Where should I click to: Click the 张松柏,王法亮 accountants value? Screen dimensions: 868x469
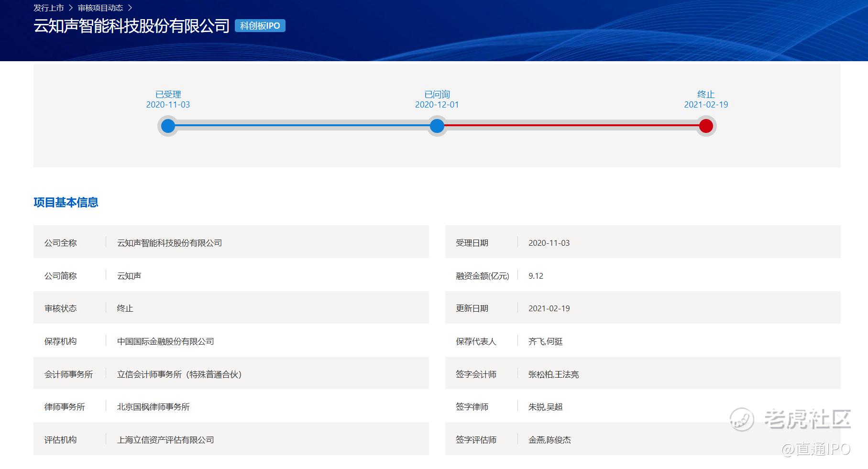(x=554, y=374)
